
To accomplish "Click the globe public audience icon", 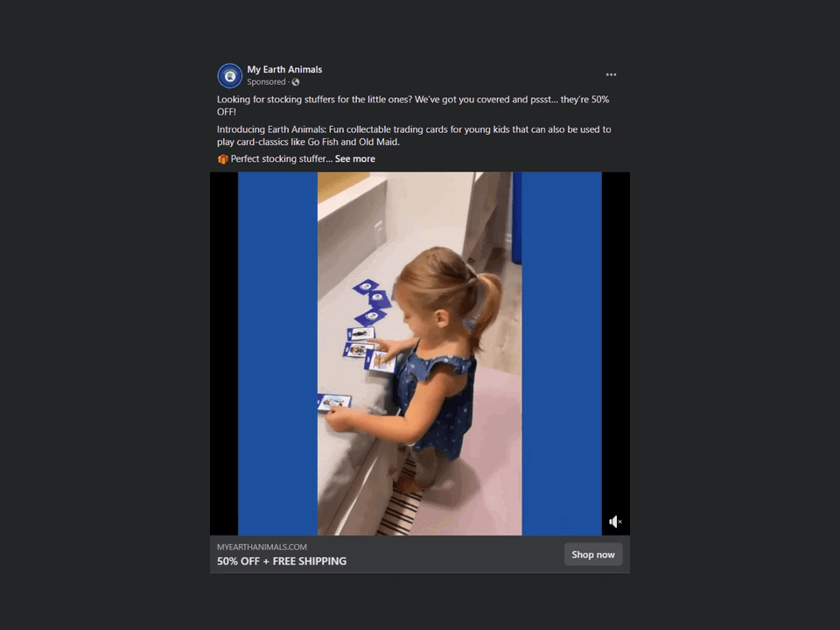I will tap(296, 82).
